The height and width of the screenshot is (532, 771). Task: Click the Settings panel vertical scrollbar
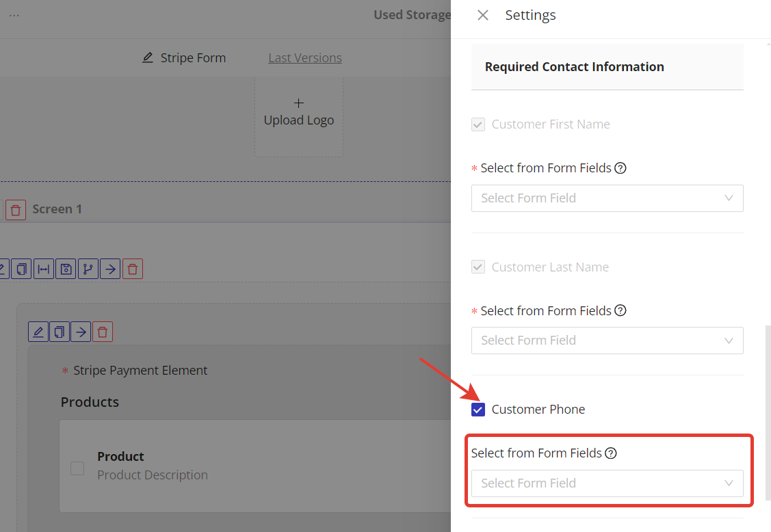pyautogui.click(x=767, y=410)
